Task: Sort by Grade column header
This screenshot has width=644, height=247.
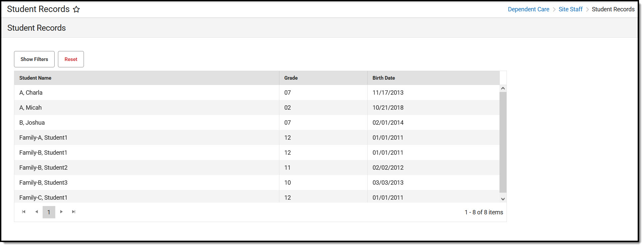Action: point(291,78)
